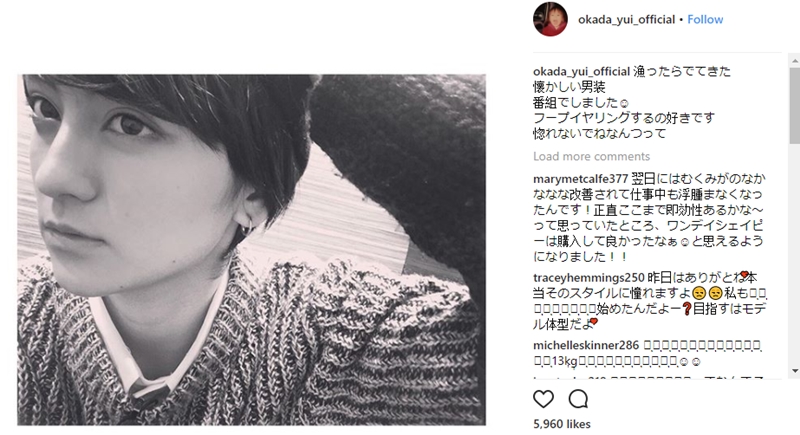Click the black-and-white post photo

(x=252, y=250)
